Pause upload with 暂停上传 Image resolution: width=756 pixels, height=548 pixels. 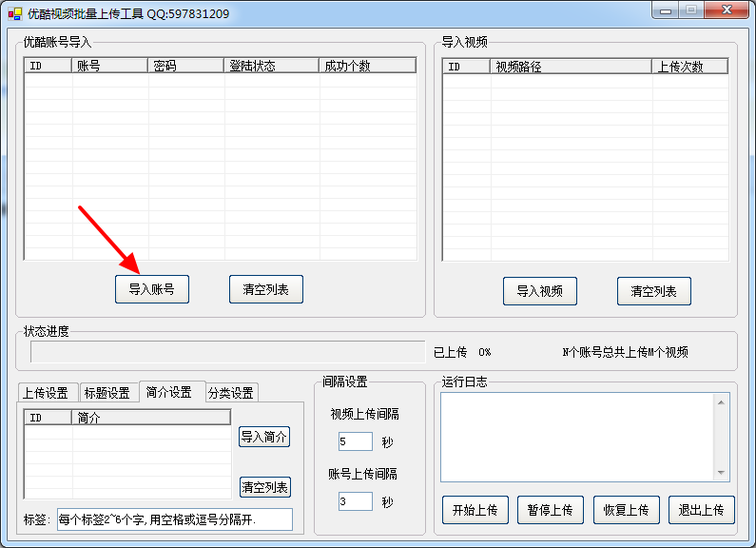click(x=551, y=510)
